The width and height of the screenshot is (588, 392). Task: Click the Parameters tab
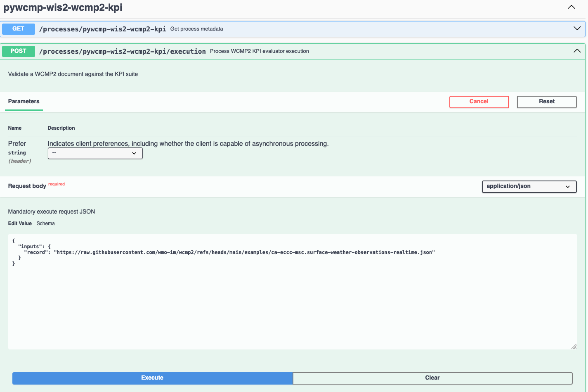(24, 102)
